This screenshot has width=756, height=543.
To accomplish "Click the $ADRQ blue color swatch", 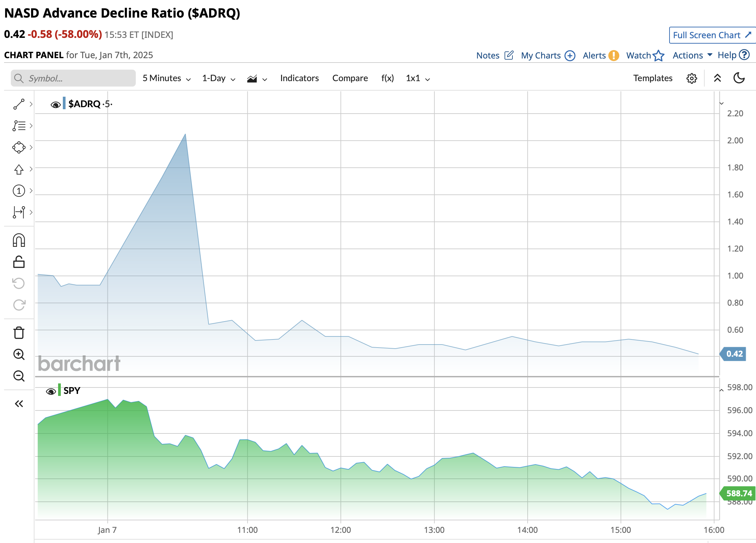I will pos(64,103).
